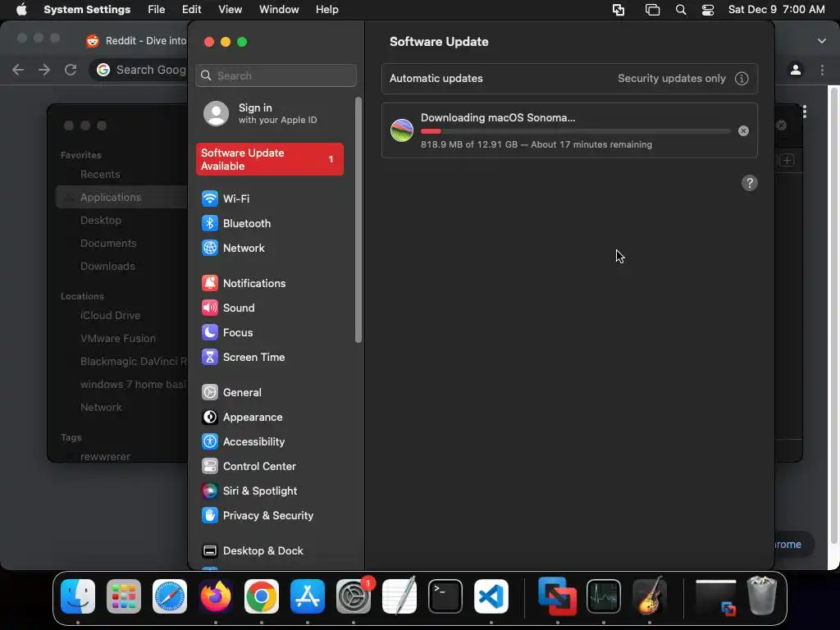840x630 pixels.
Task: Open Terminal from the Dock
Action: 445,596
